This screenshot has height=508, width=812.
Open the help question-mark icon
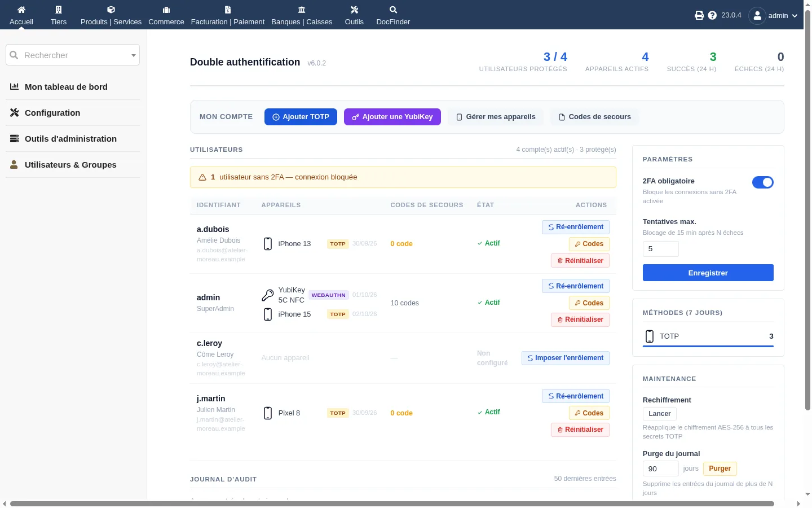pos(712,15)
